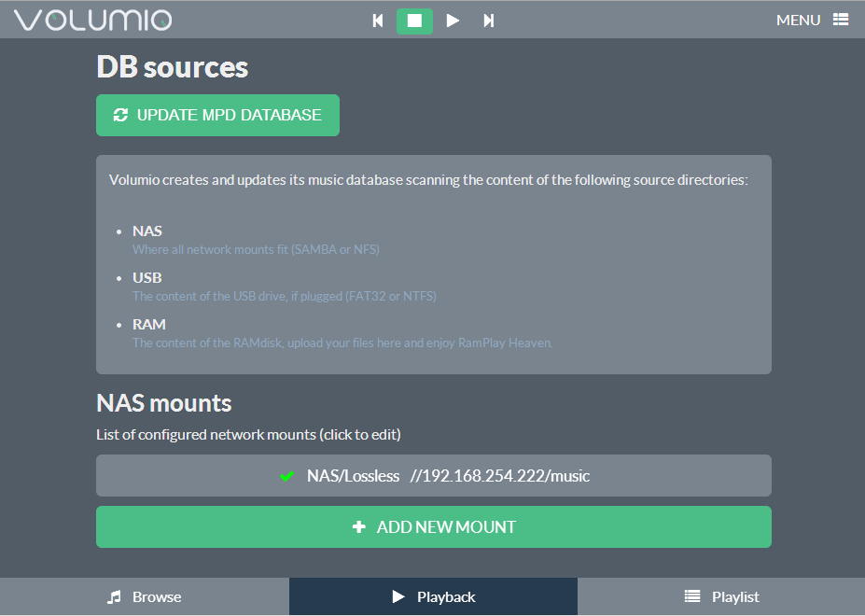865x616 pixels.
Task: Click the 'Where all network mounts fit' description
Action: pyautogui.click(x=256, y=249)
